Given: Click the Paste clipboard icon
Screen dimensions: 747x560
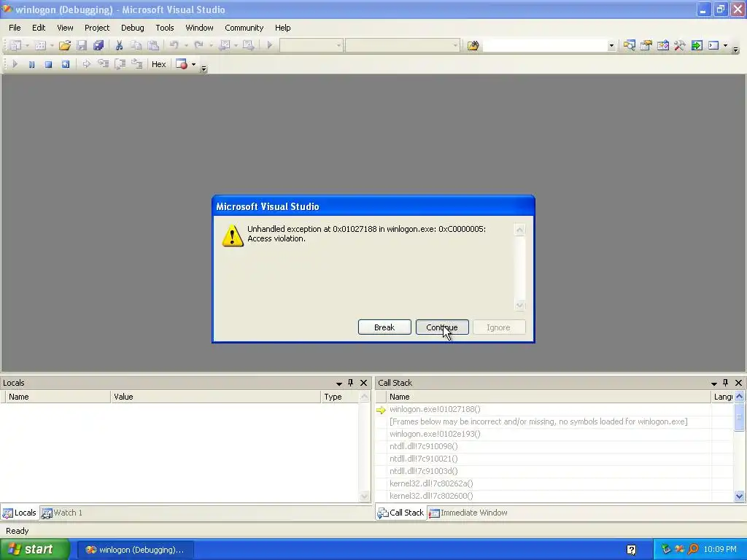Looking at the screenshot, I should pyautogui.click(x=153, y=45).
